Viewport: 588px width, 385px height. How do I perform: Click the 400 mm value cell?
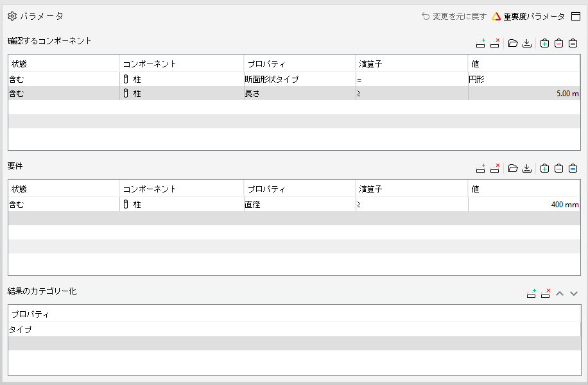coord(524,204)
